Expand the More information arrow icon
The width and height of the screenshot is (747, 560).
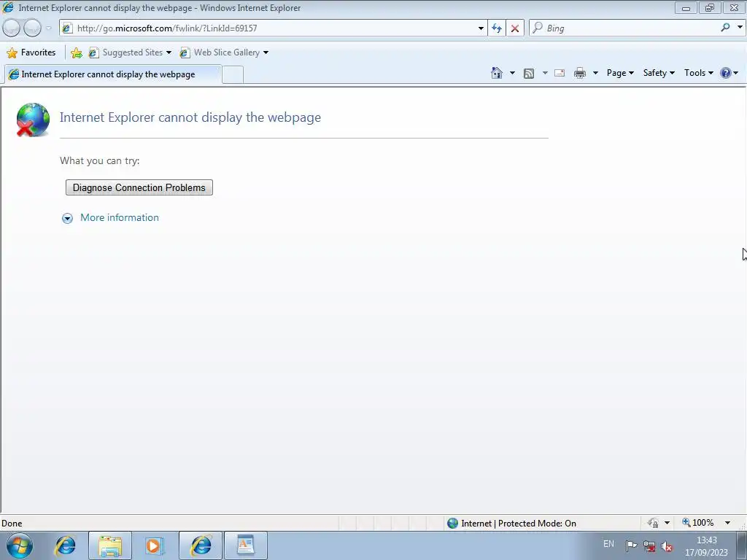pyautogui.click(x=68, y=218)
